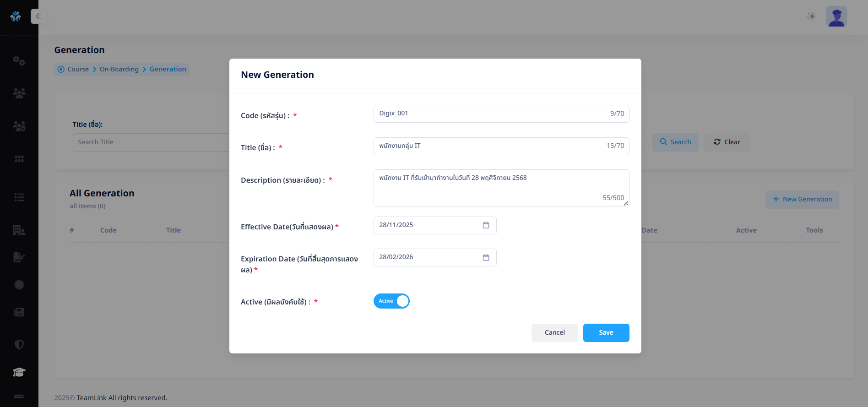Open the users group sidebar icon

click(x=19, y=93)
